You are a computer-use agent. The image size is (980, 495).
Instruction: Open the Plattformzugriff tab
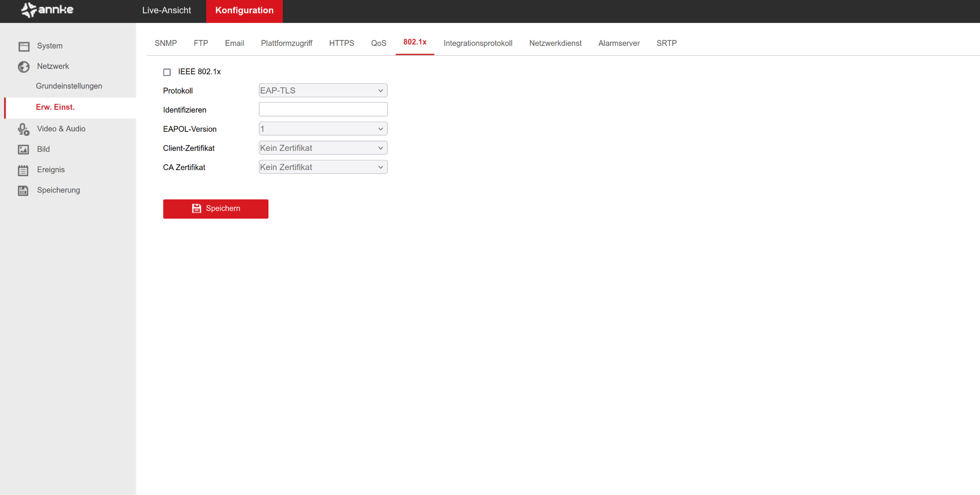[x=287, y=43]
